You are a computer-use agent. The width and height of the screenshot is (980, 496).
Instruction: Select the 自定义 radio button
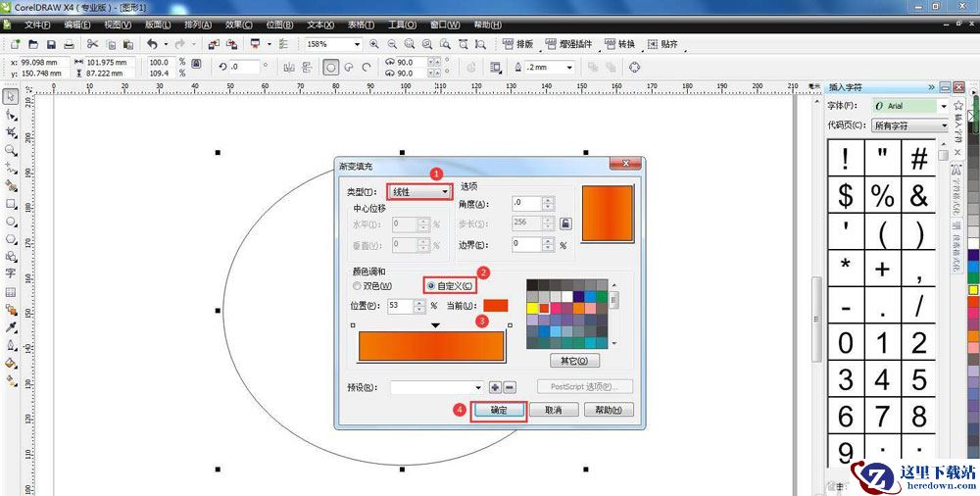430,286
